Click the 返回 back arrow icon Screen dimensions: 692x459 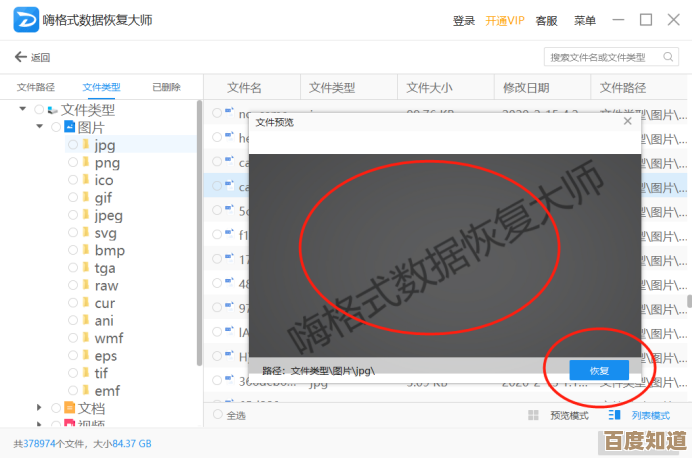pyautogui.click(x=20, y=57)
